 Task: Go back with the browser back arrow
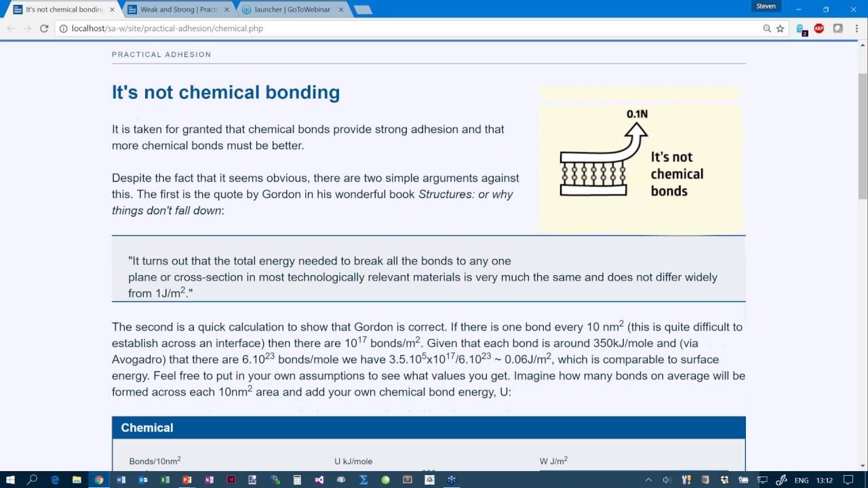click(11, 28)
